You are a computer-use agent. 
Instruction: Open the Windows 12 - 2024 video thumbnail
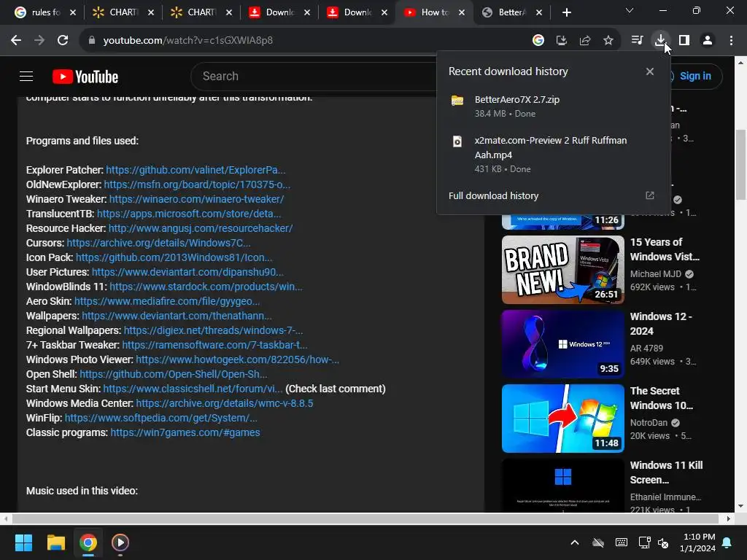[x=563, y=344]
